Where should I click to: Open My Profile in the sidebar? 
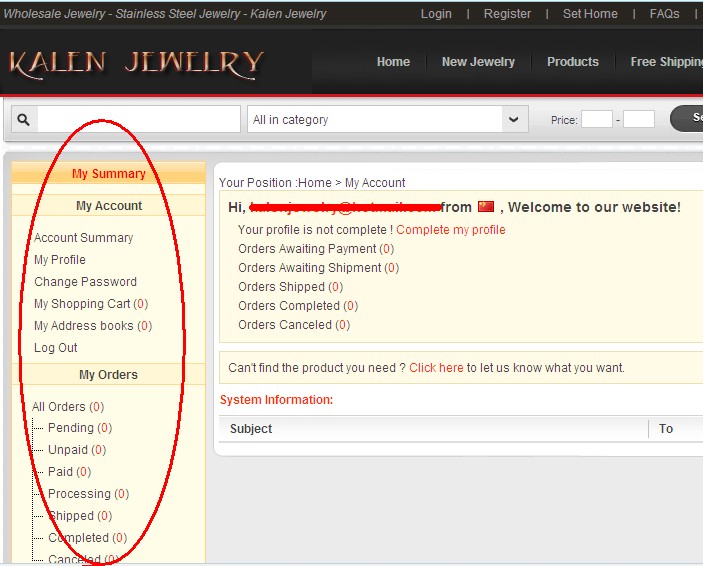pyautogui.click(x=60, y=260)
